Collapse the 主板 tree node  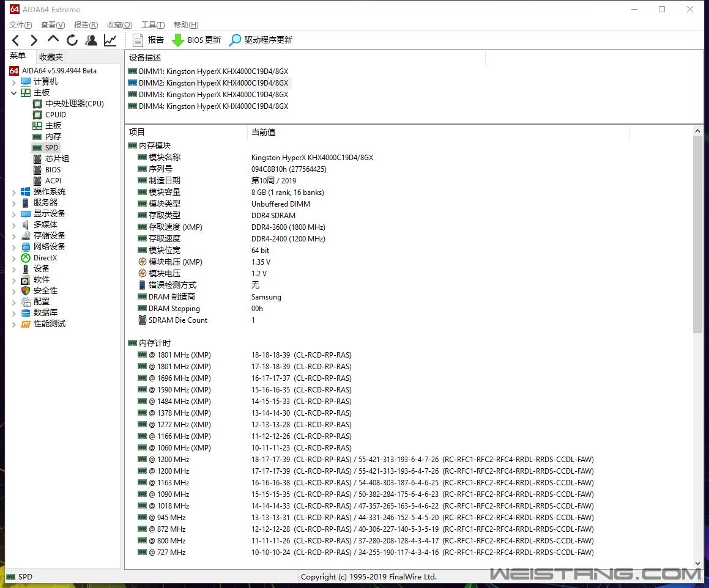coord(13,93)
